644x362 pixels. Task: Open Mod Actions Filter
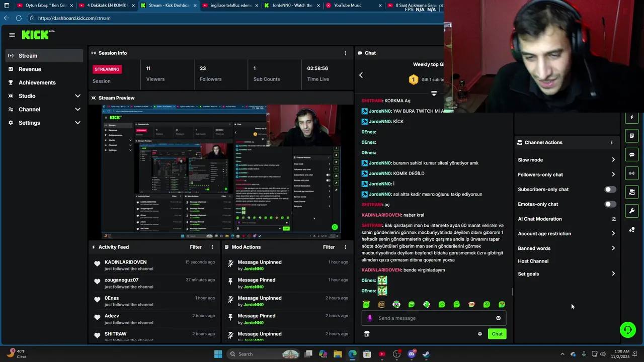click(329, 247)
